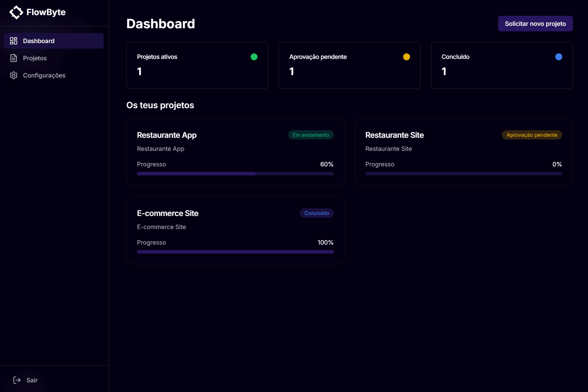Screen dimensions: 588x392
Task: Click the orange Aprovação pendente project badge
Action: click(532, 135)
